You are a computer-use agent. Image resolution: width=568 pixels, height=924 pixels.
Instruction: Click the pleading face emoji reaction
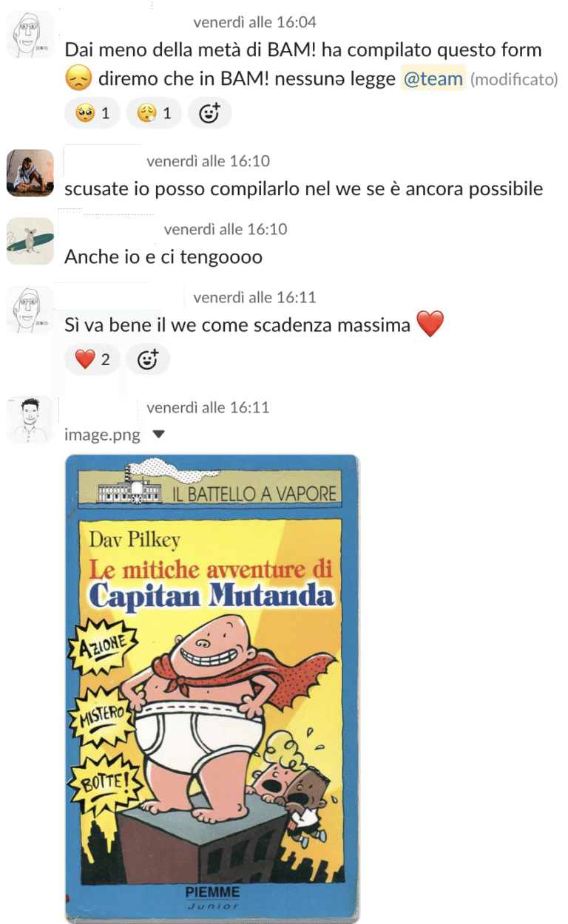[92, 113]
